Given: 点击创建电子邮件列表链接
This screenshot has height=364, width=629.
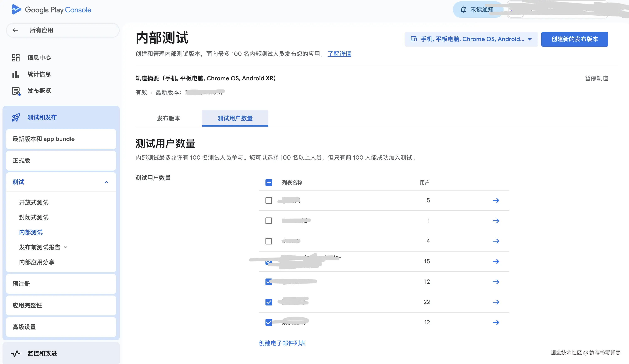Looking at the screenshot, I should coord(283,343).
